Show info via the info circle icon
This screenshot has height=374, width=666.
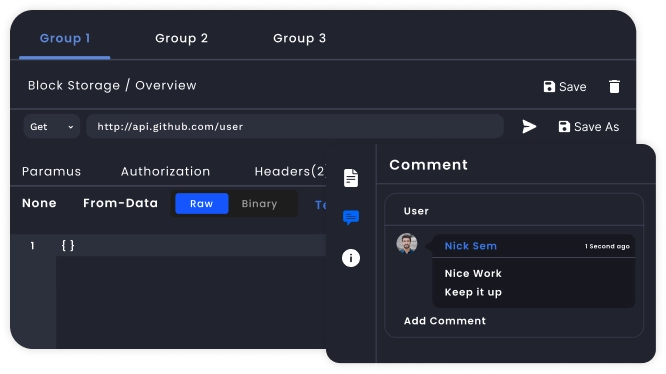click(351, 258)
